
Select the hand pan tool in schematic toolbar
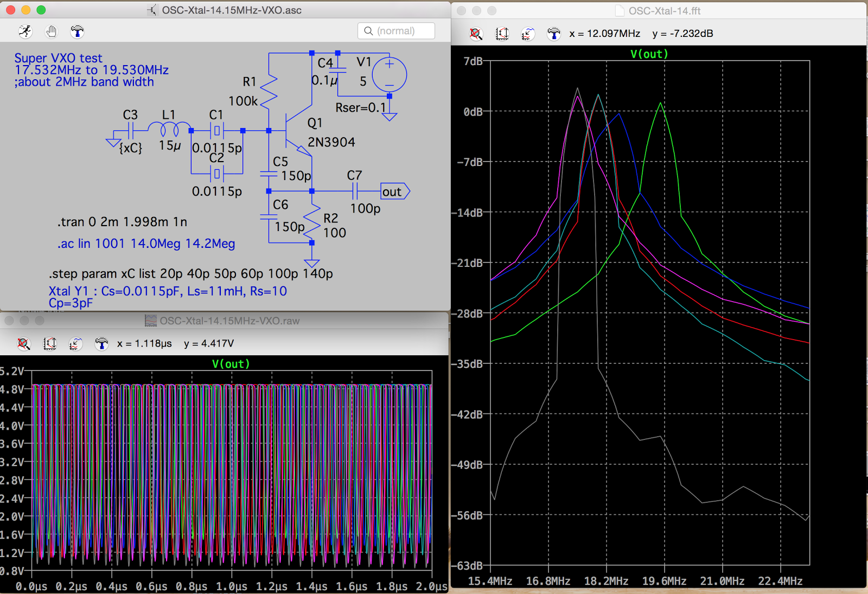[51, 31]
